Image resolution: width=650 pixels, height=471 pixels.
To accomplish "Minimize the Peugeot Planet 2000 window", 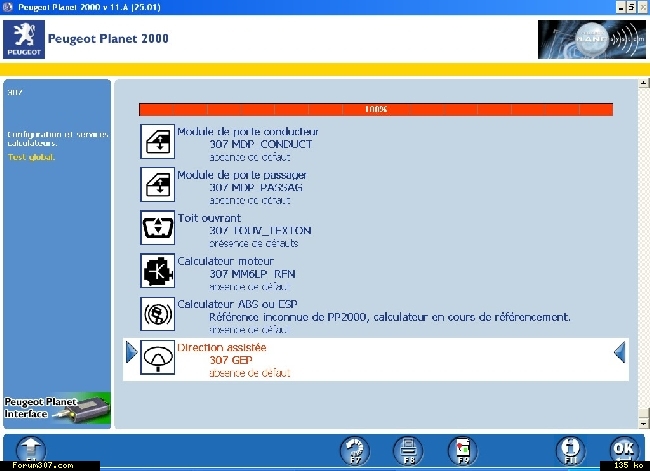I will click(x=621, y=7).
